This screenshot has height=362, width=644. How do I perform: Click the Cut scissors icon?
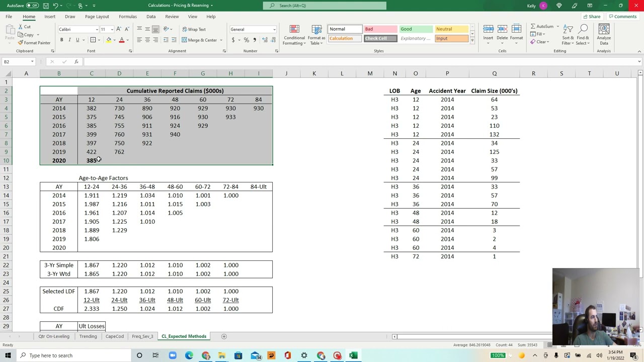(21, 27)
